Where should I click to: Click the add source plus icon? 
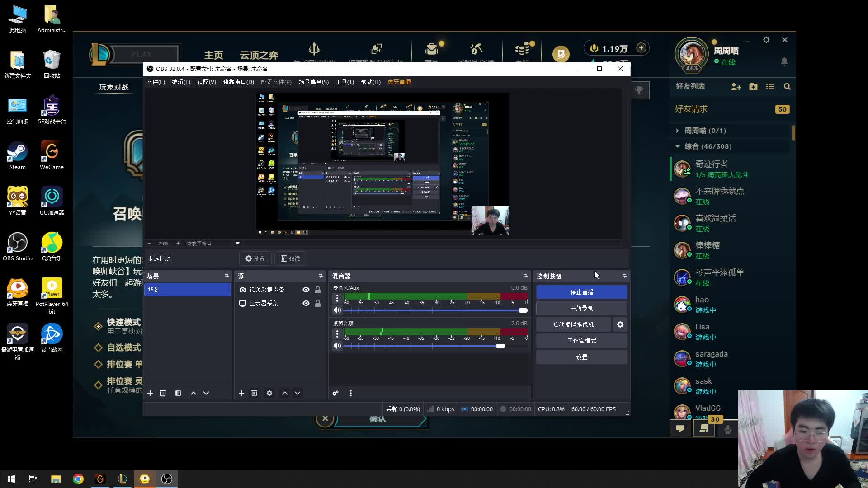[x=241, y=393]
